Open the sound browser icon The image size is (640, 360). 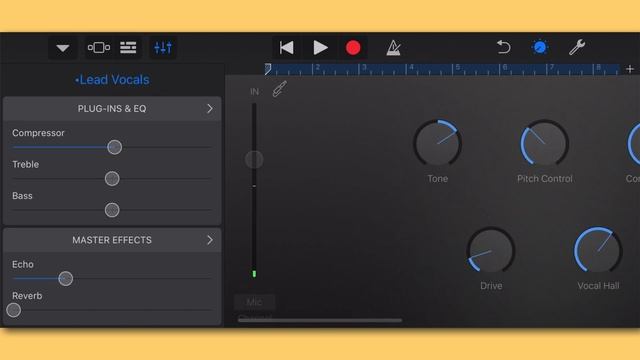click(x=99, y=48)
